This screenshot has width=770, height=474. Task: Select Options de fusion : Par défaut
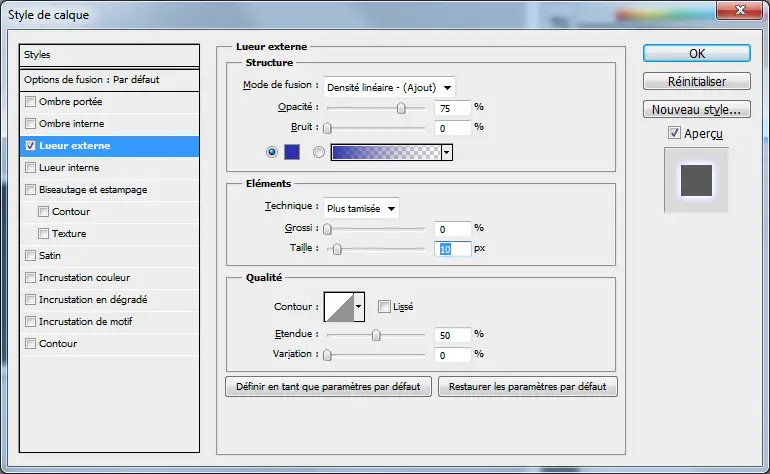[110, 80]
